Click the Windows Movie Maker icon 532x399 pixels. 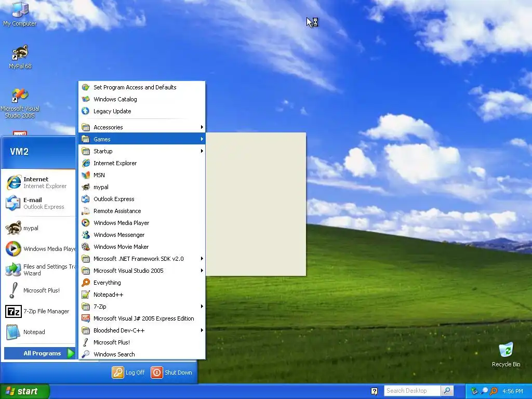click(86, 247)
